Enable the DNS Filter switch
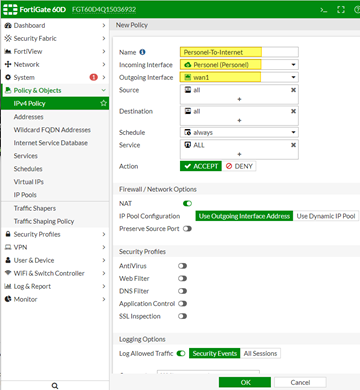This screenshot has height=390, width=360. click(182, 291)
